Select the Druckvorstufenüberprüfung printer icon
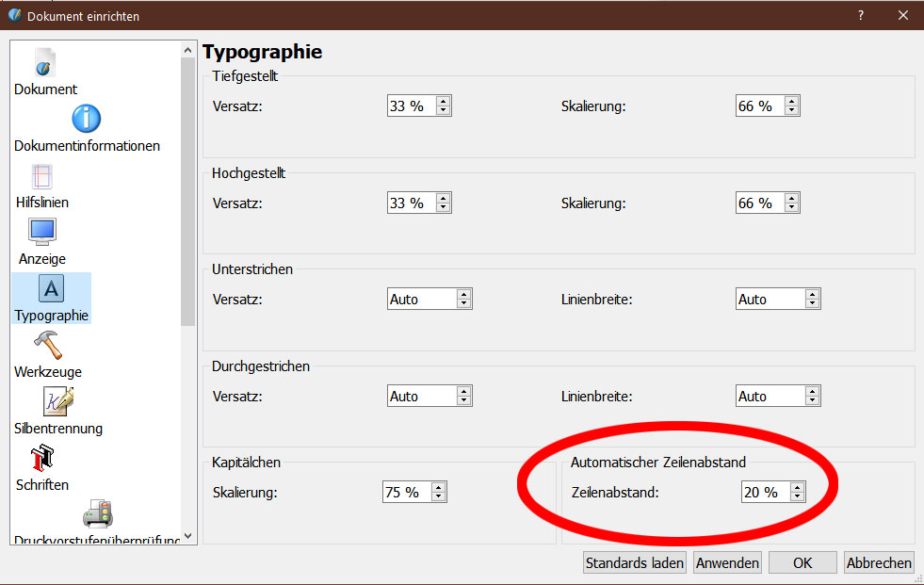Viewport: 924px width, 585px height. coord(97,513)
